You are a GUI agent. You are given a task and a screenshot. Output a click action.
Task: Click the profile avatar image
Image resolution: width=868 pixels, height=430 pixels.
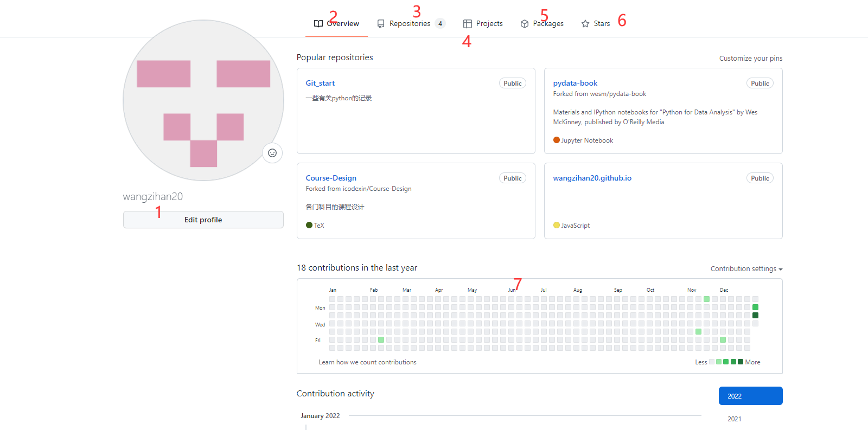203,100
